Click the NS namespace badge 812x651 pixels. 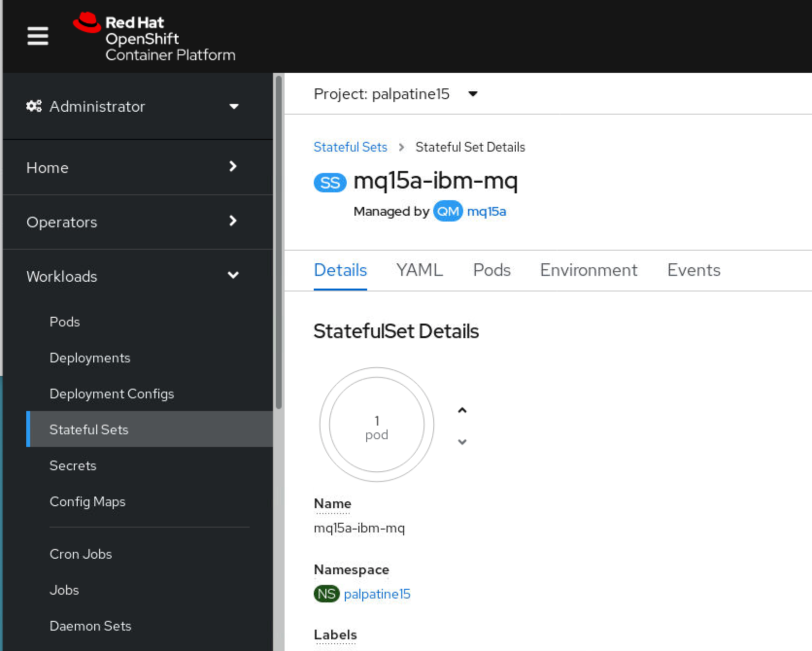point(326,594)
